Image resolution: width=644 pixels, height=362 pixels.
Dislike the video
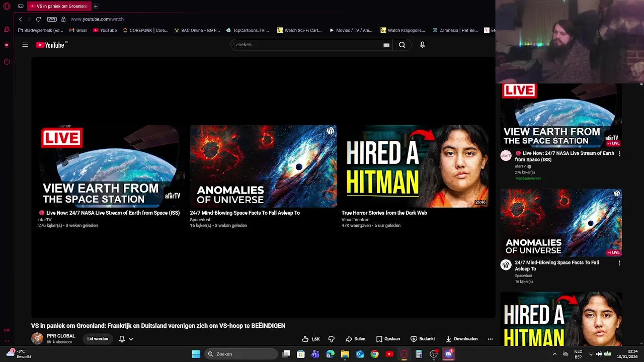(x=331, y=339)
